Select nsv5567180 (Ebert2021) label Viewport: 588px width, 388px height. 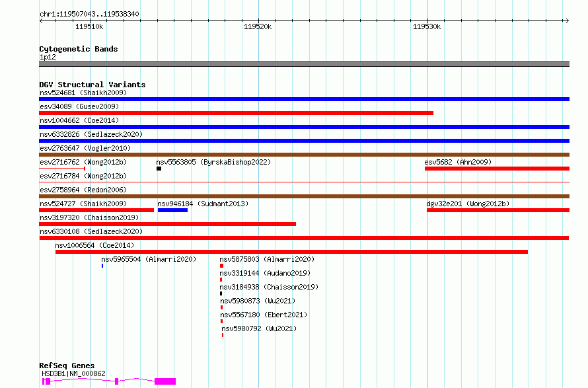(x=264, y=315)
